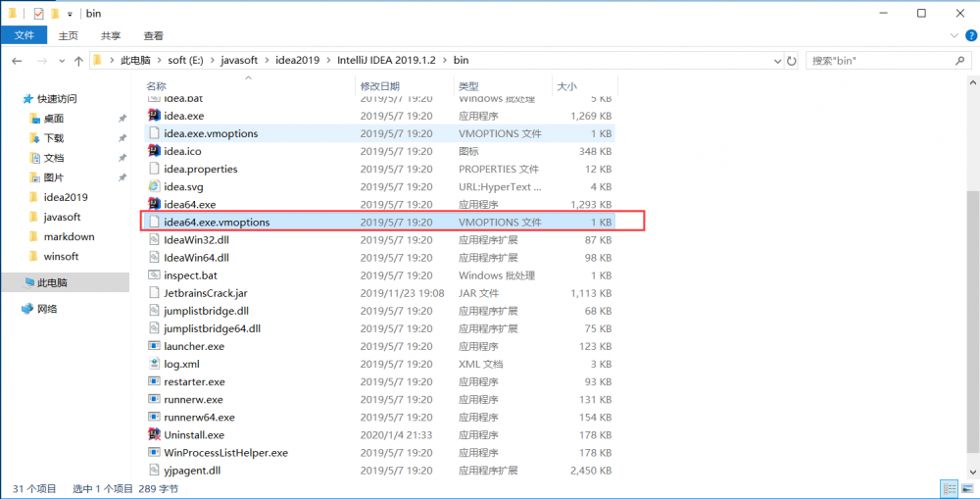Open the 主页 ribbon tab
980x499 pixels.
click(x=69, y=35)
